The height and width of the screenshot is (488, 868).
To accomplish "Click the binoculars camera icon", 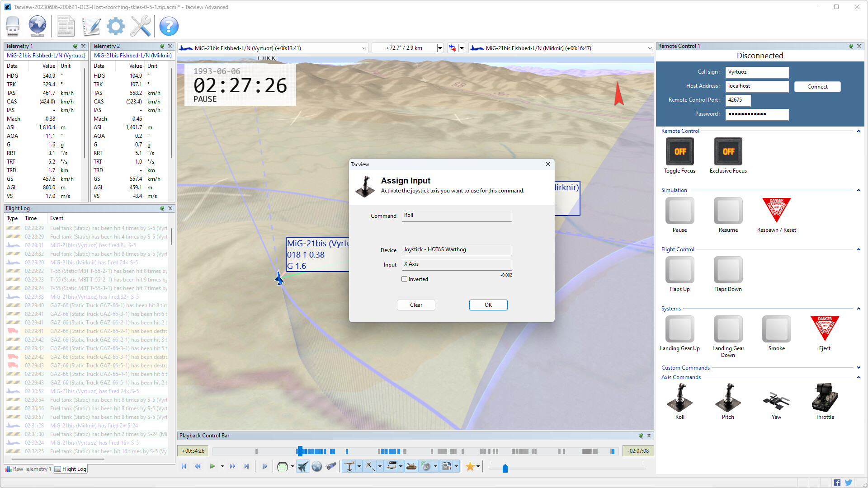I will 331,466.
